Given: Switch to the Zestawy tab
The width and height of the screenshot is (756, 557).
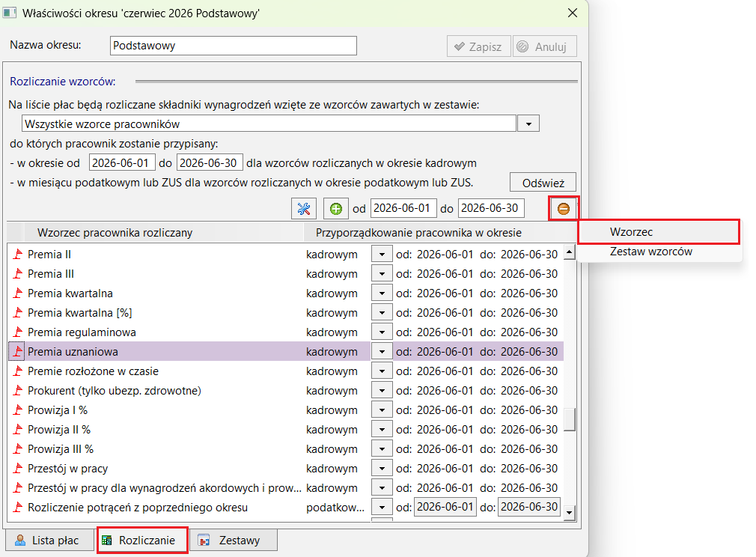Looking at the screenshot, I should (234, 540).
